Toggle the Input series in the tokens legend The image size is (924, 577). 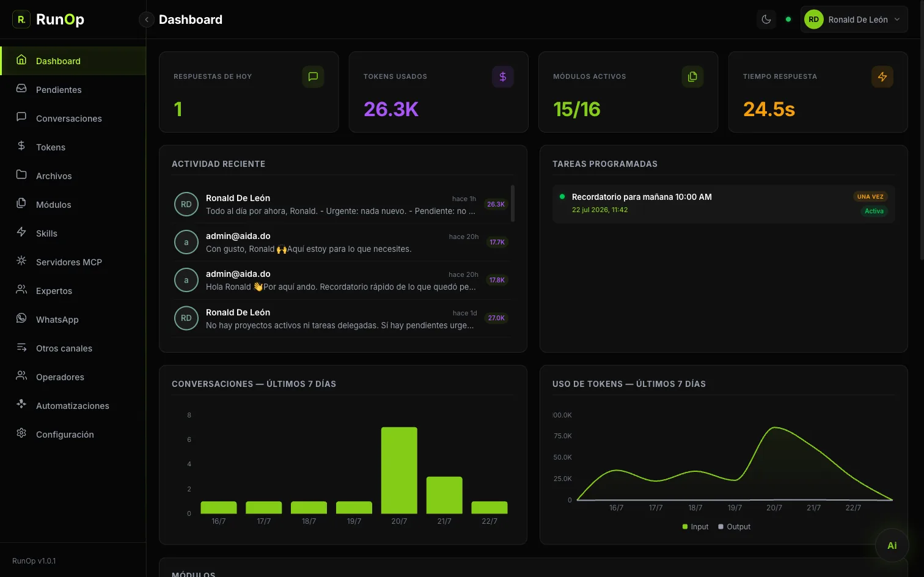click(x=695, y=527)
